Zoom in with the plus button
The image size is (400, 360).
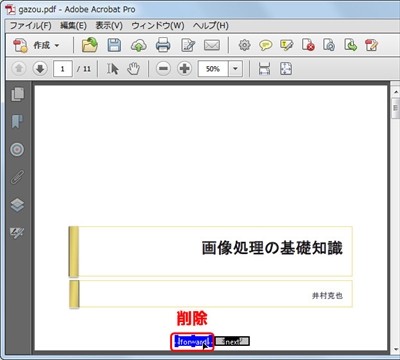[x=184, y=69]
